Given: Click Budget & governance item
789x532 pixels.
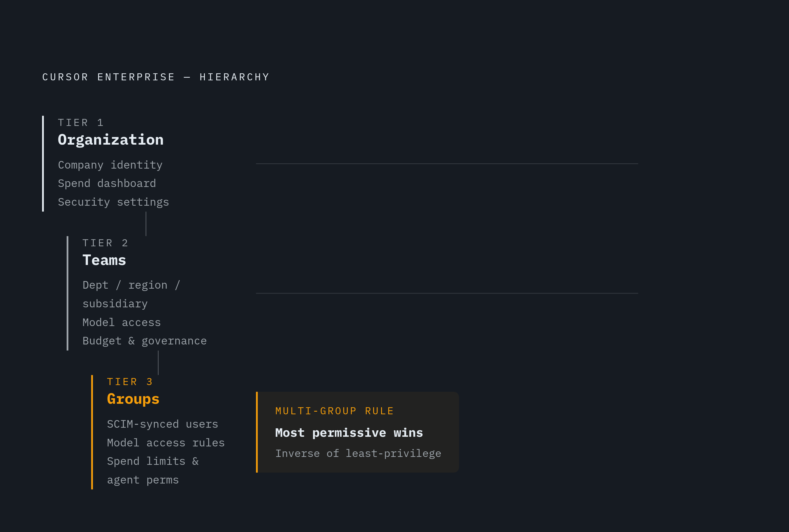Looking at the screenshot, I should (145, 341).
